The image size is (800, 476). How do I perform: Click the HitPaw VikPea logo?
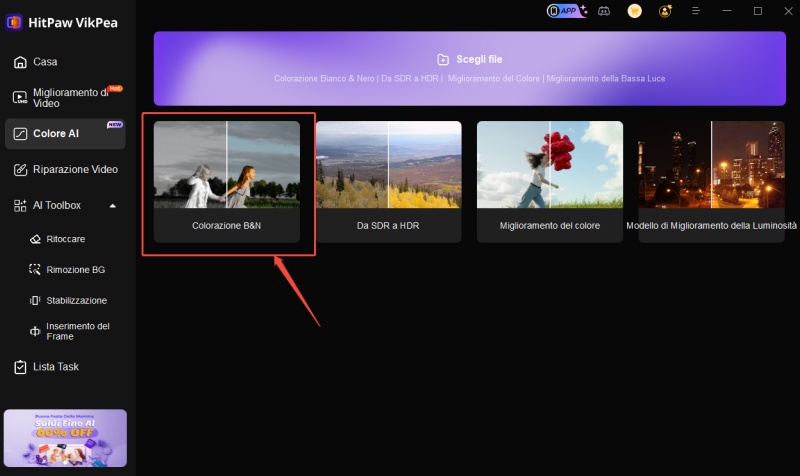pos(14,22)
